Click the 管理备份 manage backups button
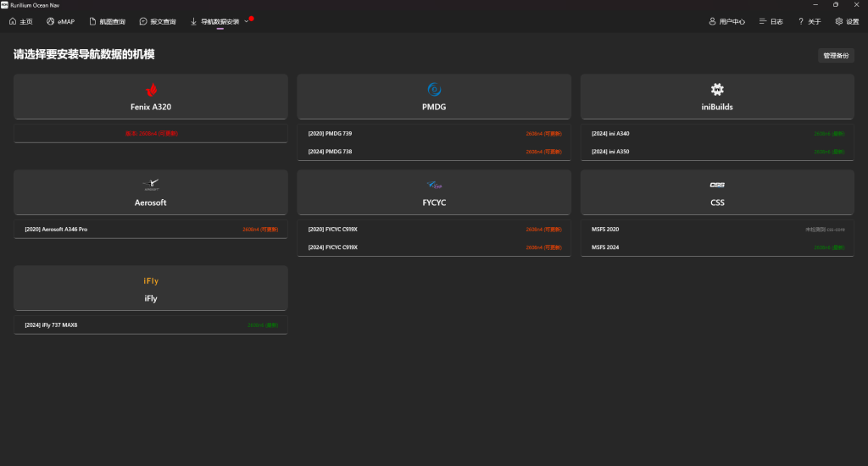 [x=836, y=55]
